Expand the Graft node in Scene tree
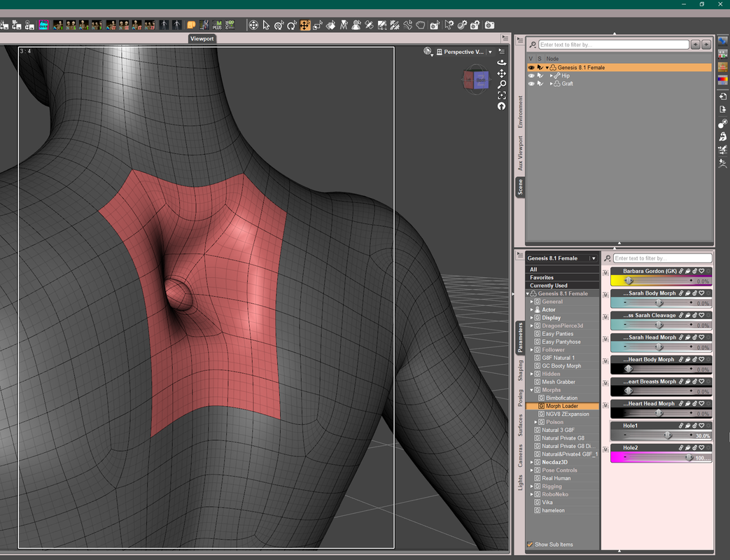This screenshot has width=730, height=560. tap(552, 83)
